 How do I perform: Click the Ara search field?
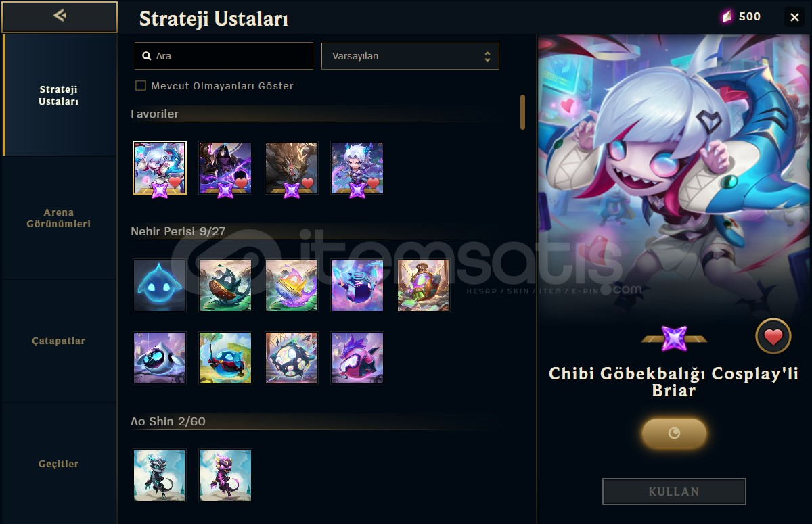224,56
